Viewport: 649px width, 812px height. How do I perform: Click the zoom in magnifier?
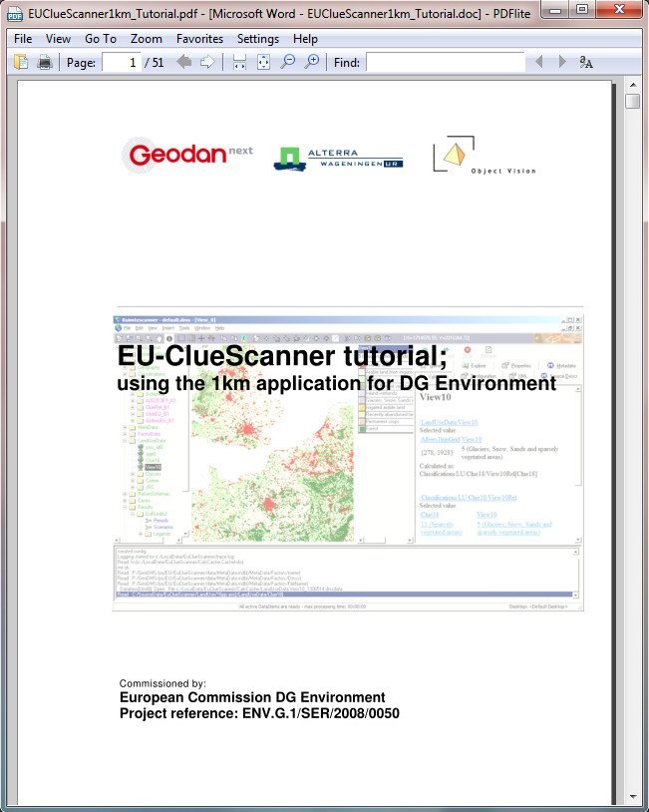click(312, 62)
